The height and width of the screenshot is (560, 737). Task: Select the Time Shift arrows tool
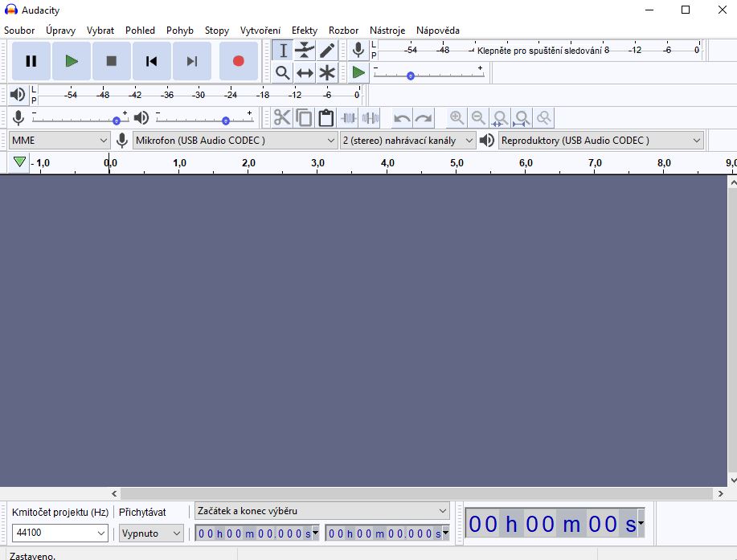pyautogui.click(x=305, y=73)
